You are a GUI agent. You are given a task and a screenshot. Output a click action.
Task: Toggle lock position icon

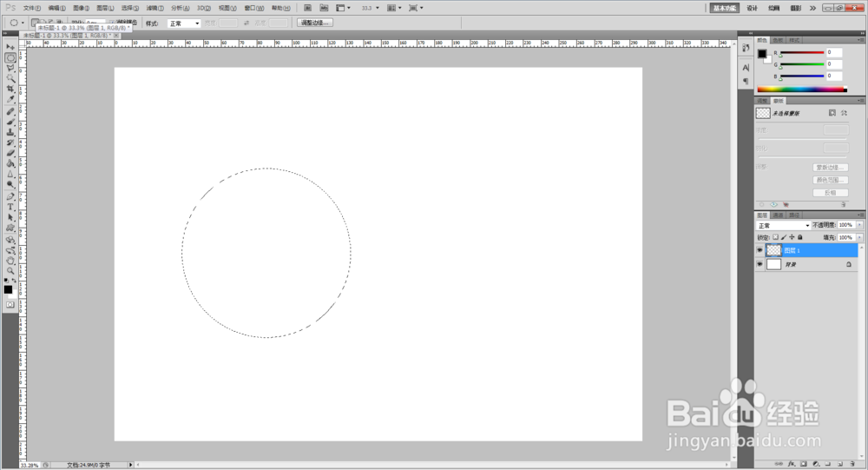[x=792, y=237]
